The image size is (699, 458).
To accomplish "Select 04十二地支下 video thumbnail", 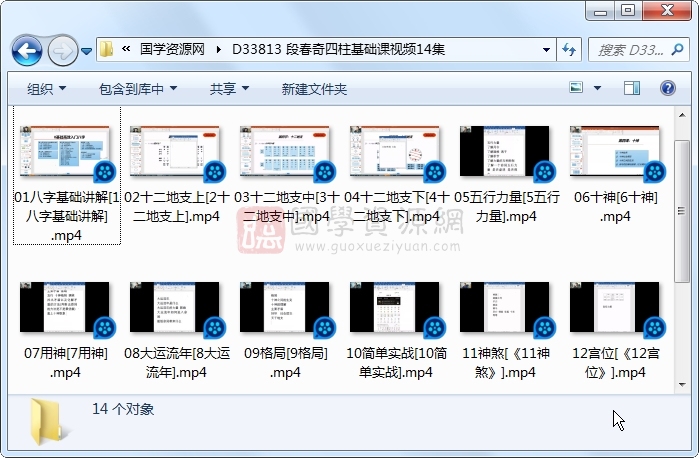I will coord(395,151).
